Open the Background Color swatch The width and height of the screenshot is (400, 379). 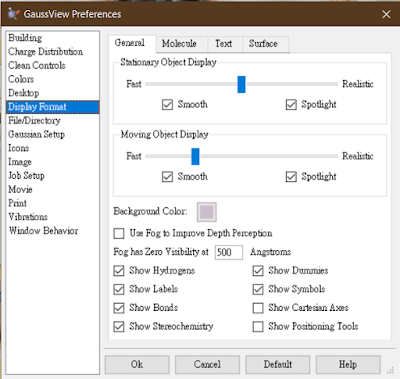[207, 212]
